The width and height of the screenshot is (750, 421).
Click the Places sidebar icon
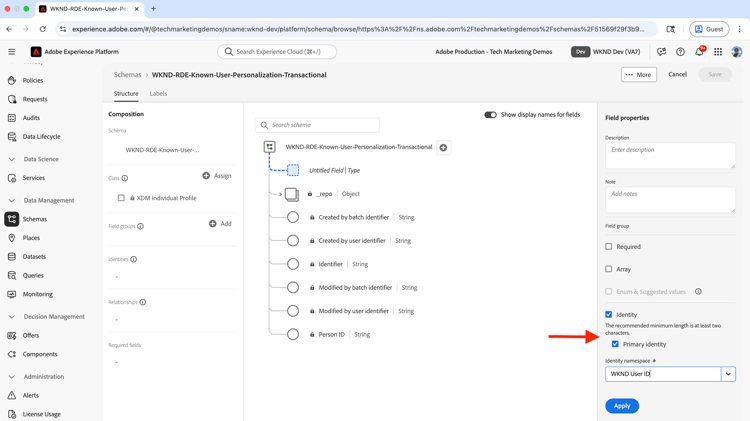12,238
